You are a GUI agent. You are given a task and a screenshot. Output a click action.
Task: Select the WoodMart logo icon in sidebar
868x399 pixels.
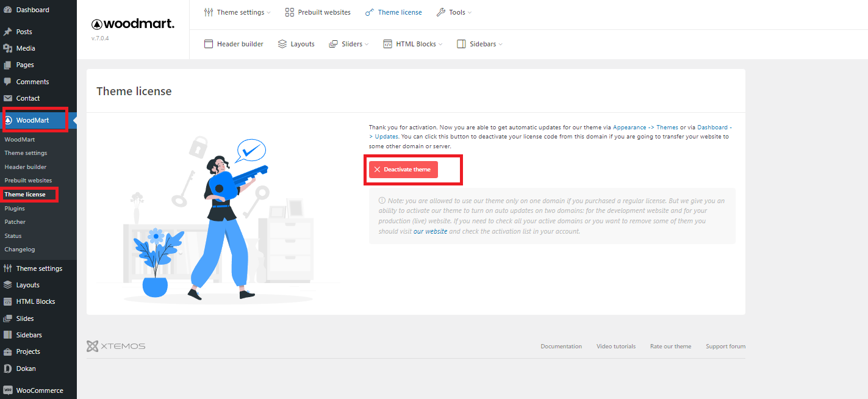pos(8,120)
